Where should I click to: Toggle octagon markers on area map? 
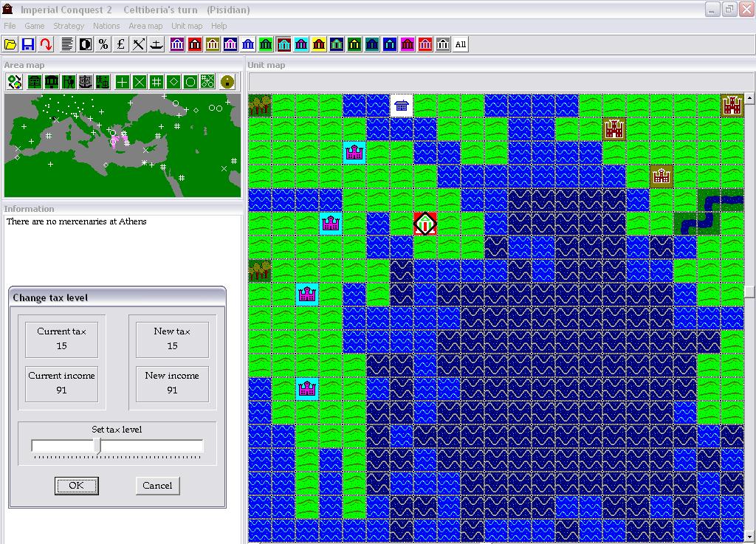point(190,82)
